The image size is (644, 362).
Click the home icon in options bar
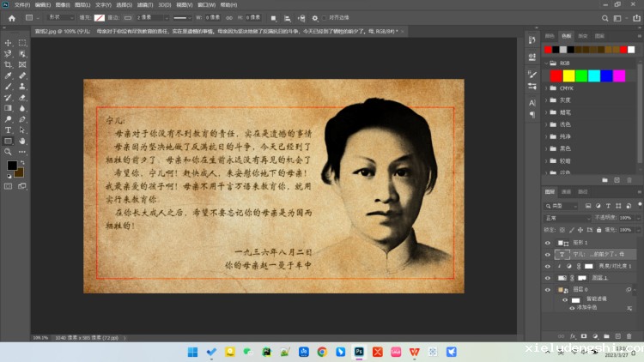click(x=11, y=17)
